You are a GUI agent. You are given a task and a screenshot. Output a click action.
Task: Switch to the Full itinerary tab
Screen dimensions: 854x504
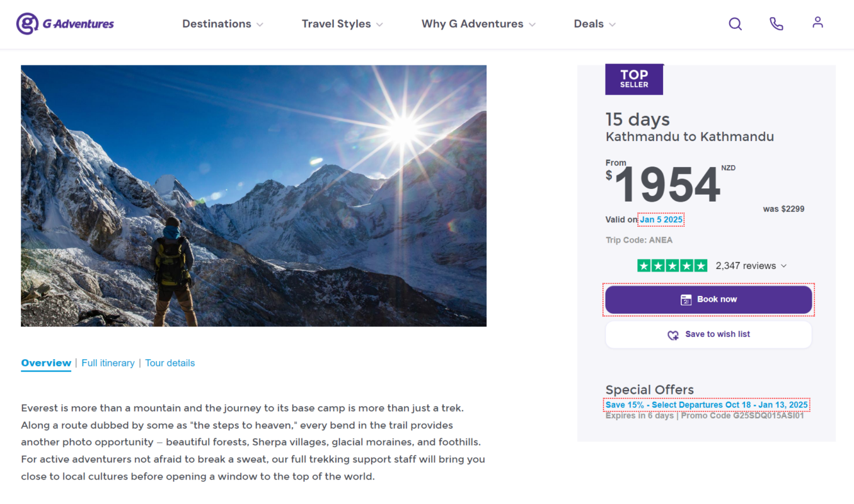coord(108,363)
